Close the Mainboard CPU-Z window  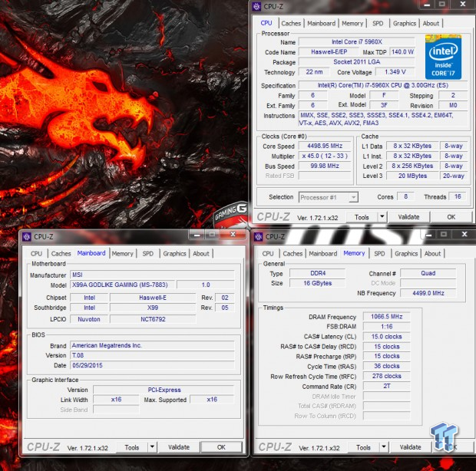pyautogui.click(x=233, y=235)
